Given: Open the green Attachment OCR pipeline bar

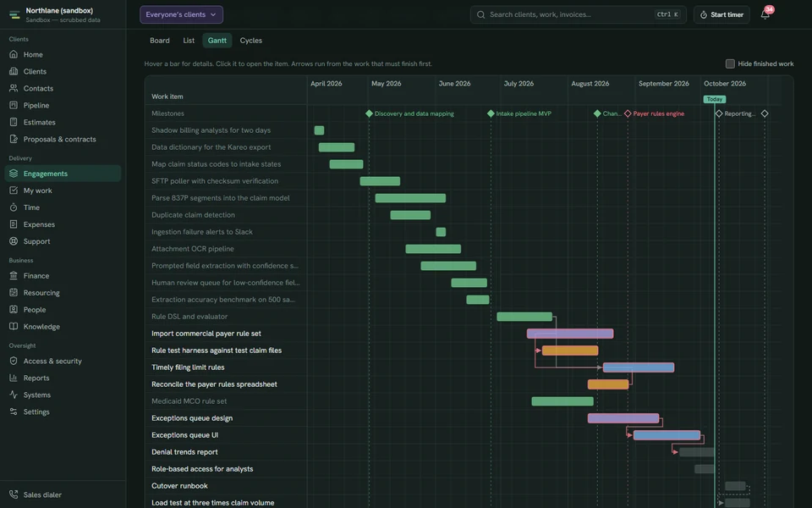Looking at the screenshot, I should click(433, 249).
